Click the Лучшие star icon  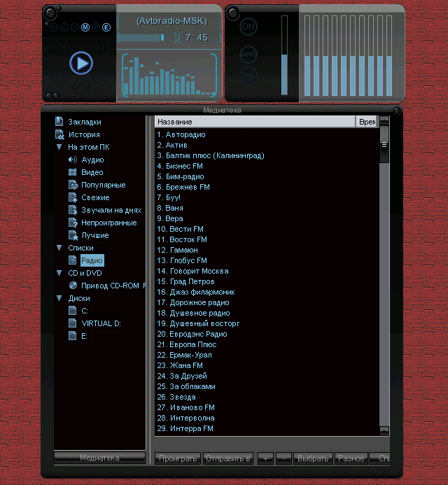73,235
